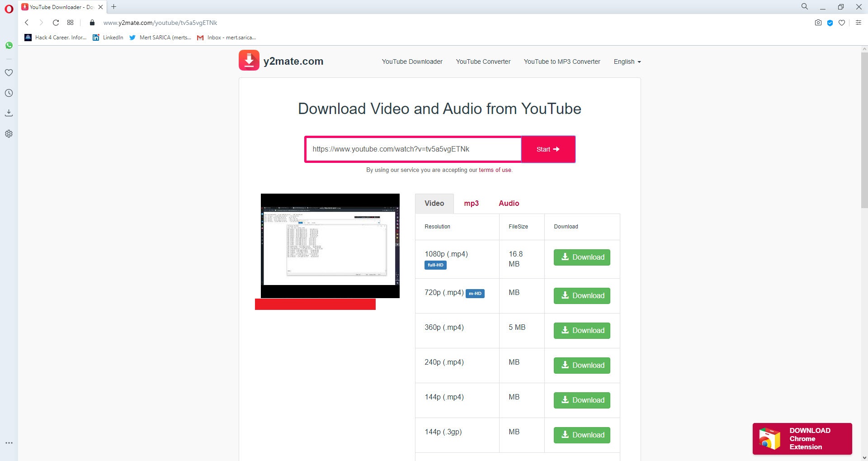
Task: Open Easy Setup menu icon
Action: [x=859, y=23]
